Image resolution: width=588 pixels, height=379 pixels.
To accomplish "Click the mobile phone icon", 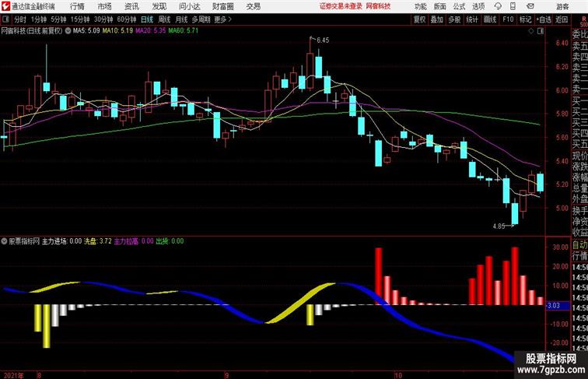I will coord(513,6).
